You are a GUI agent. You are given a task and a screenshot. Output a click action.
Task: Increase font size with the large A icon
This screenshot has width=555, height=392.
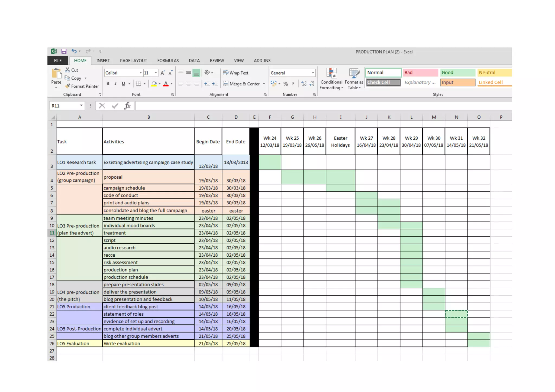[x=162, y=73]
